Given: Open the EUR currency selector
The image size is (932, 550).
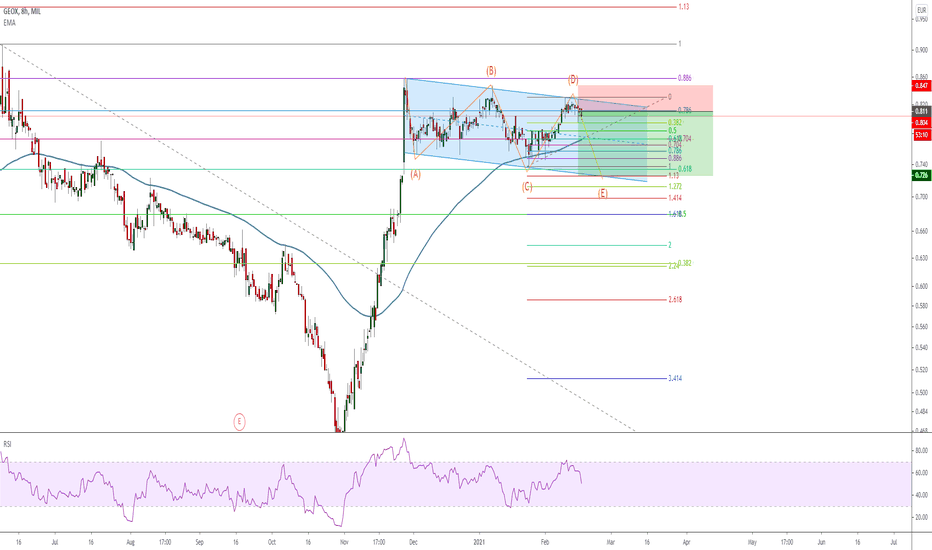Looking at the screenshot, I should pos(922,10).
